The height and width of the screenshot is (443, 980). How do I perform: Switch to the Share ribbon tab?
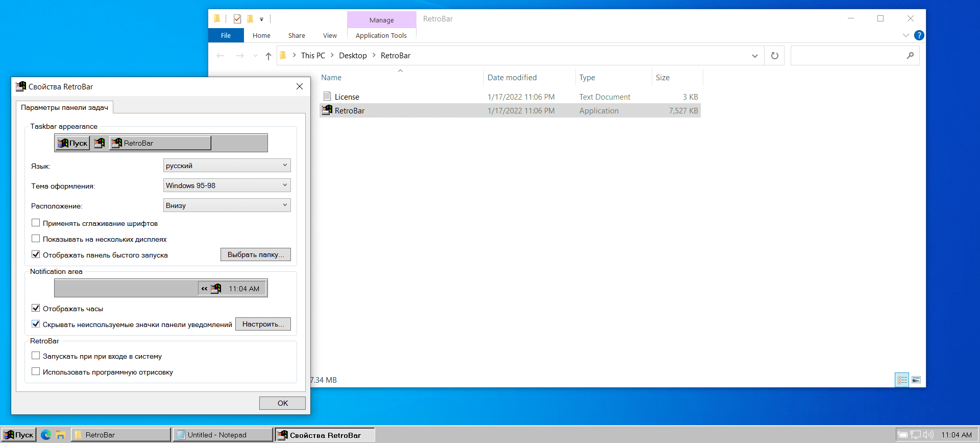coord(297,35)
